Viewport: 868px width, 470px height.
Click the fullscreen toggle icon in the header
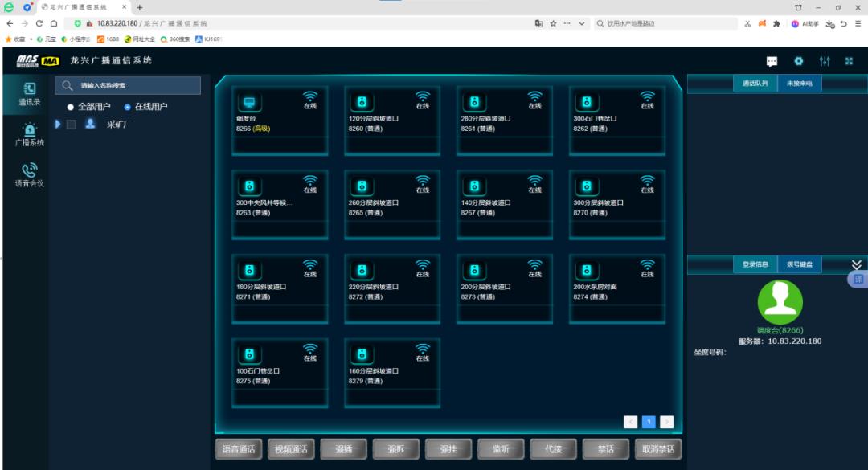point(850,61)
